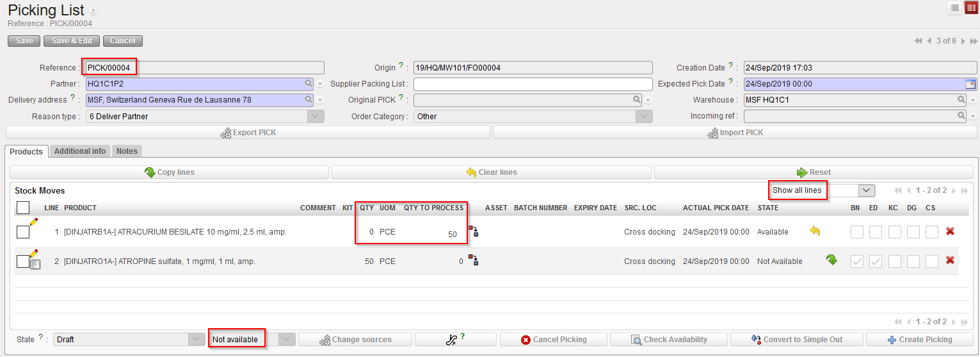This screenshot has height=357, width=980.
Task: Switch to Additional info tab
Action: (x=80, y=151)
